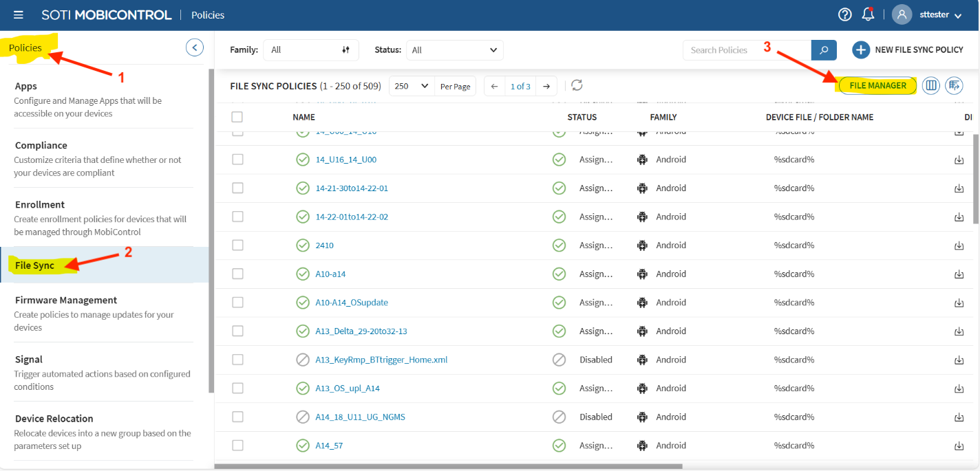Image resolution: width=980 pixels, height=471 pixels.
Task: Open the Compliance policies section
Action: click(41, 146)
